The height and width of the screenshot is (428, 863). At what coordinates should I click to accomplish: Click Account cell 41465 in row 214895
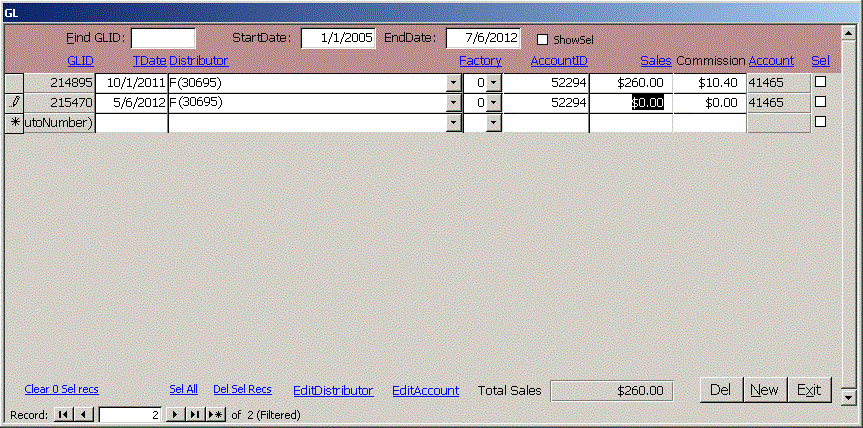[x=778, y=83]
